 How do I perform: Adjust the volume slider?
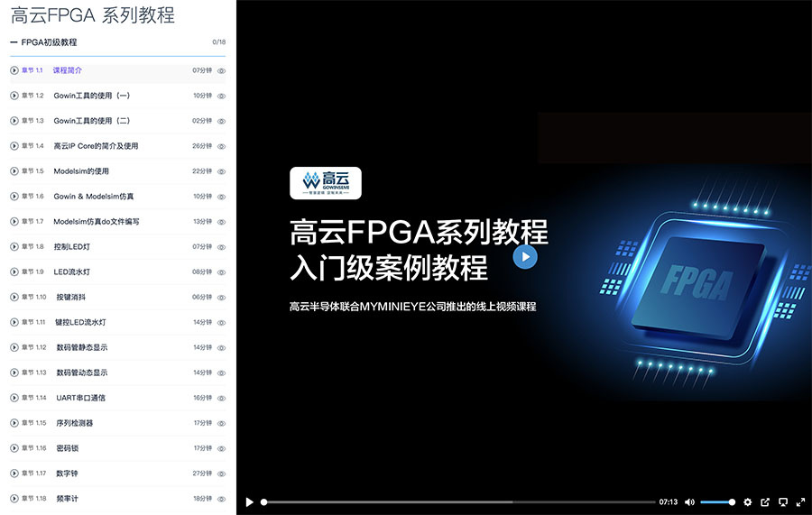point(717,502)
